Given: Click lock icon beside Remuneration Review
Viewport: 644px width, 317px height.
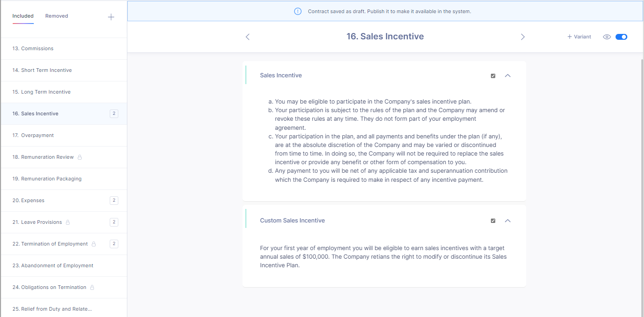Looking at the screenshot, I should coord(80,157).
